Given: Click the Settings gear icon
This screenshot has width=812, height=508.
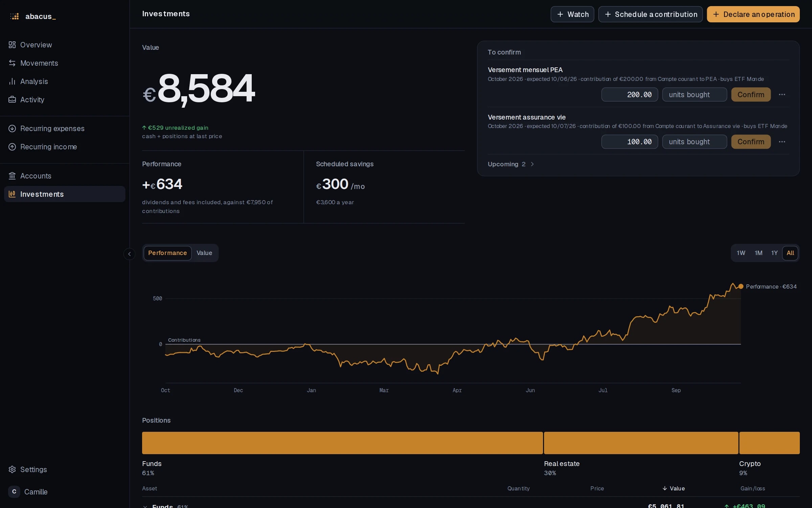Looking at the screenshot, I should (12, 469).
